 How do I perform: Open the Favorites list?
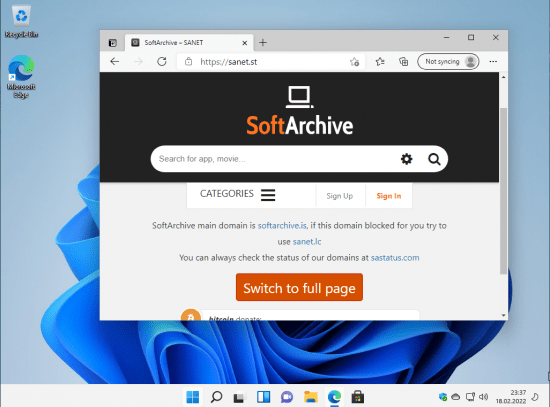pyautogui.click(x=380, y=62)
